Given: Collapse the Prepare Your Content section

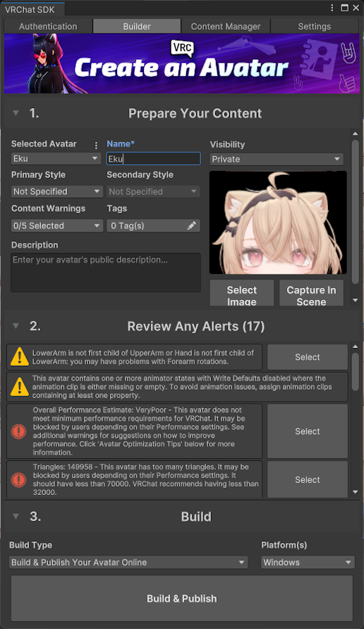Looking at the screenshot, I should [x=16, y=113].
